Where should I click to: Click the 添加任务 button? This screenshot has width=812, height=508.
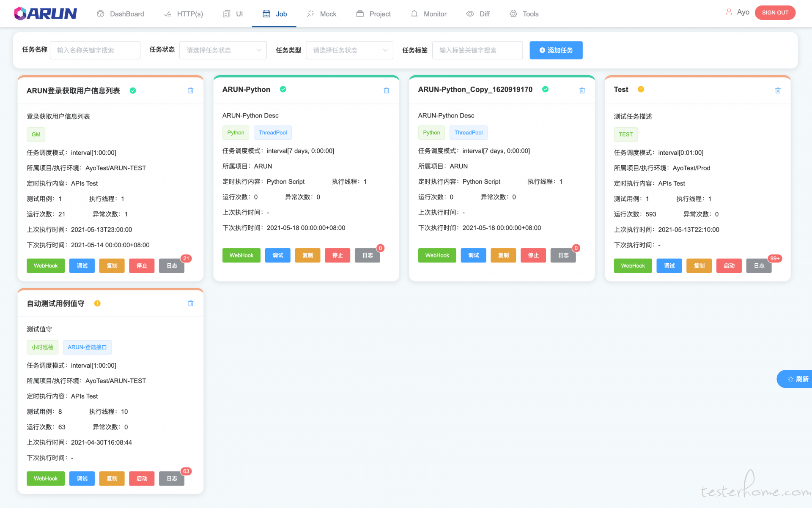[556, 50]
